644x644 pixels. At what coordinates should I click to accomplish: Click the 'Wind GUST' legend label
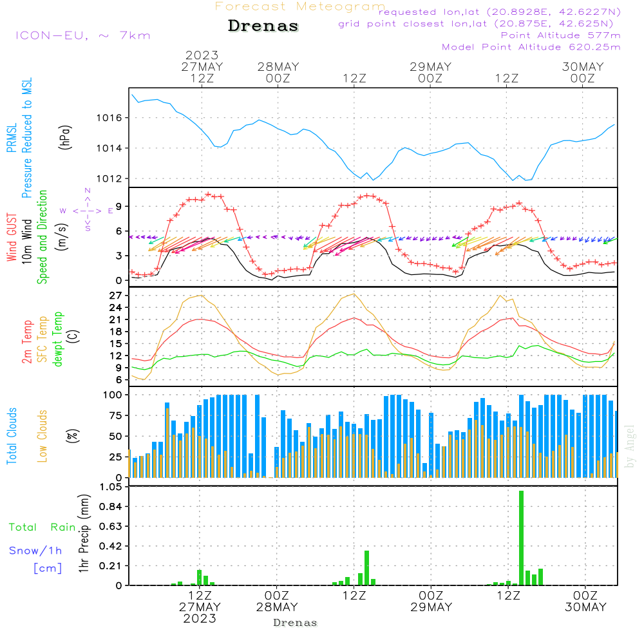tap(12, 237)
